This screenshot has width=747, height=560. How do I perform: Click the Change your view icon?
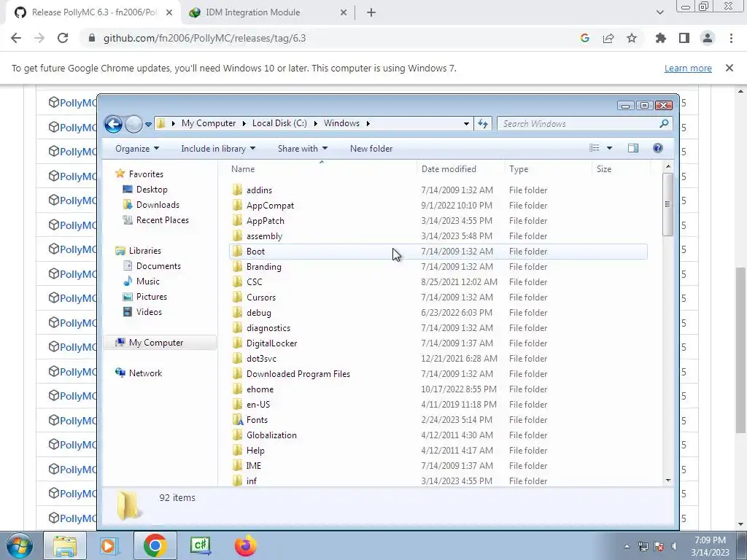click(594, 148)
